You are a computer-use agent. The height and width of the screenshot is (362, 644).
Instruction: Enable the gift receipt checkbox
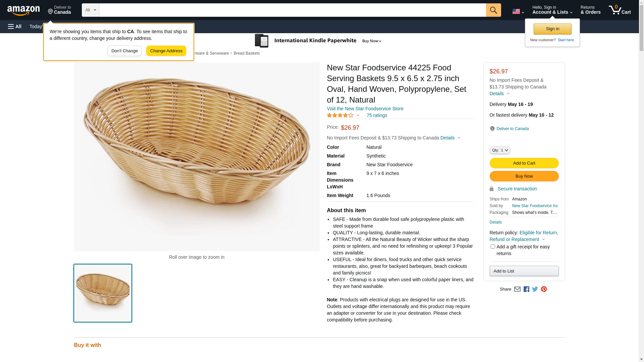point(493,247)
